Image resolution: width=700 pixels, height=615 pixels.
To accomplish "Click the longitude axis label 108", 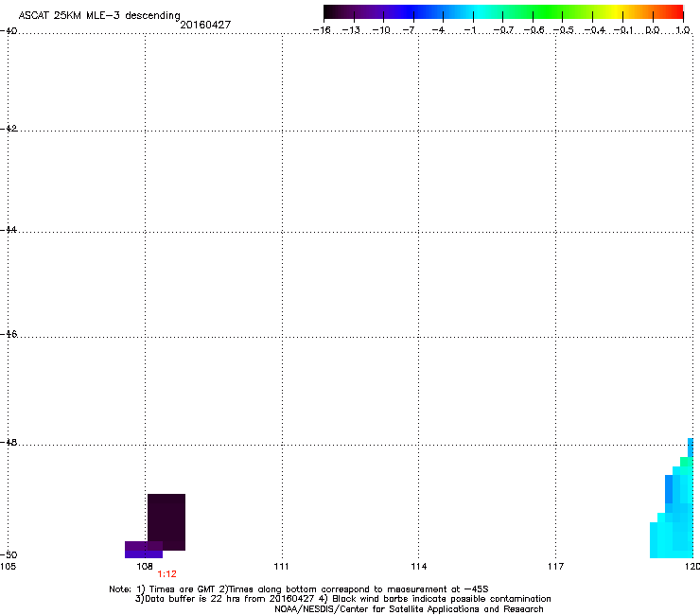I will click(145, 567).
